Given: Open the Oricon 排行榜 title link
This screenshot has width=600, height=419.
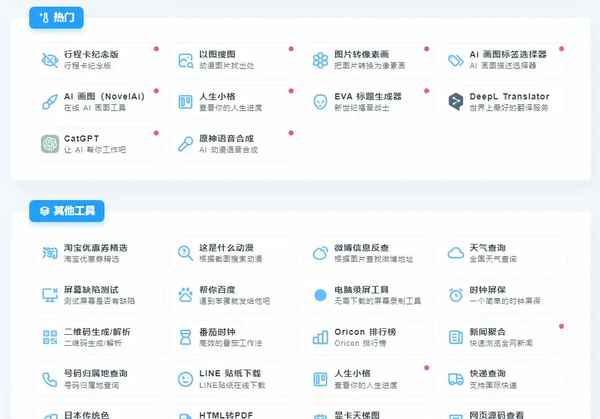Looking at the screenshot, I should coord(365,332).
